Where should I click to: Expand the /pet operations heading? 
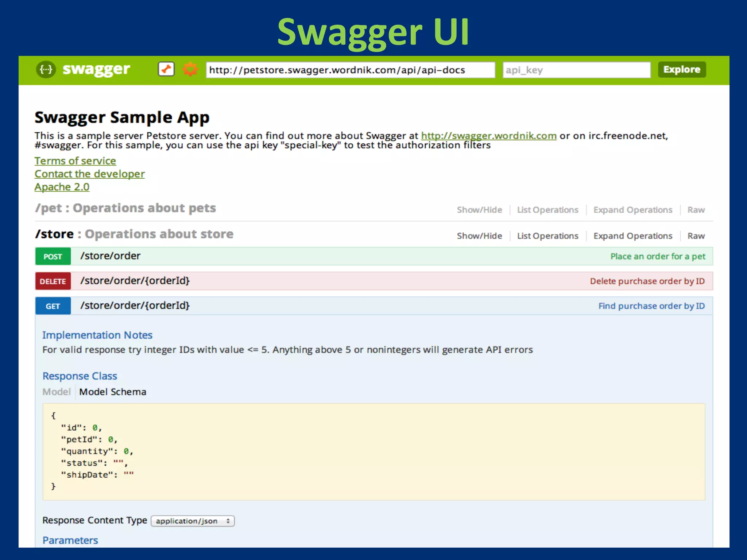click(125, 208)
